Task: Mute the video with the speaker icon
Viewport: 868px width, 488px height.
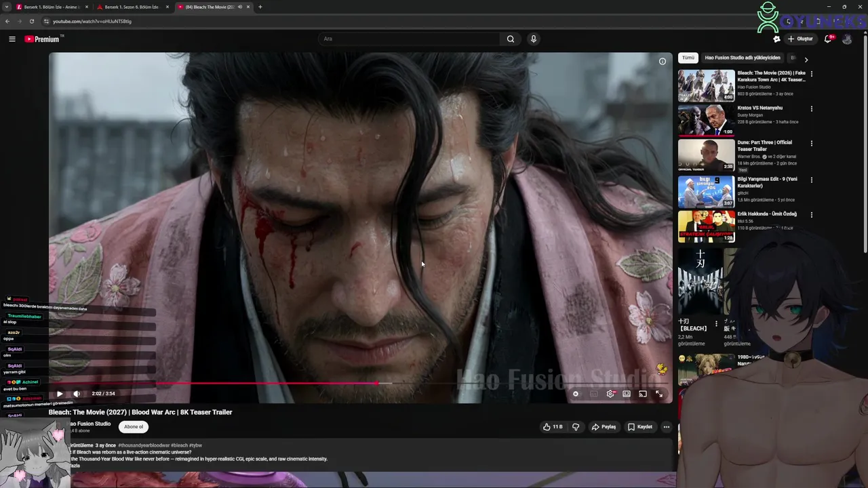Action: click(77, 394)
